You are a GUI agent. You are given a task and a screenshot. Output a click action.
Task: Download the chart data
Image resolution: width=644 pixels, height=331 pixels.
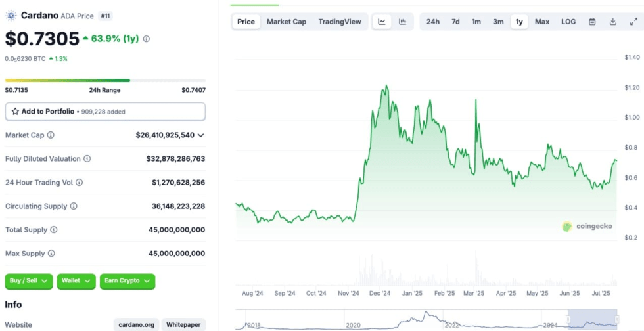tap(612, 22)
